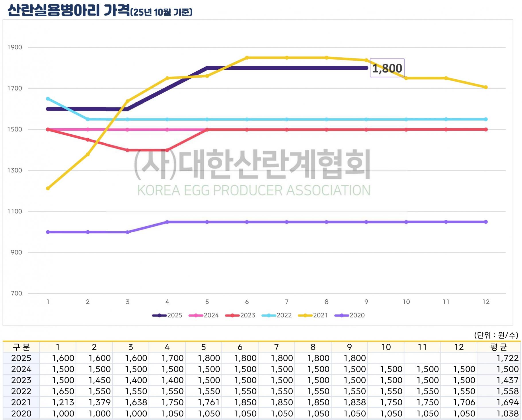Toggle the 2022 cyan legend entry
Viewport: 522px width, 420px height.
point(277,315)
